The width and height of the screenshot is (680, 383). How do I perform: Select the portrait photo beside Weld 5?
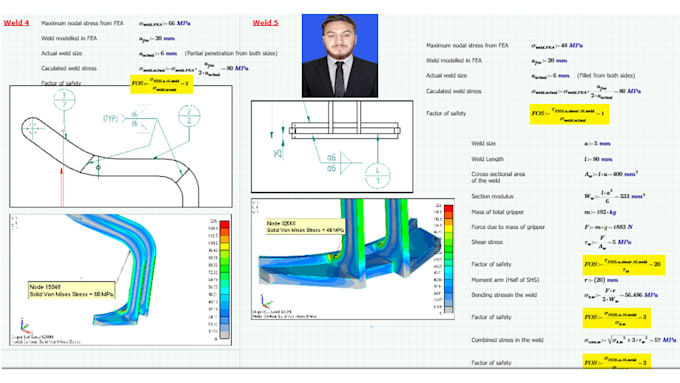(340, 56)
